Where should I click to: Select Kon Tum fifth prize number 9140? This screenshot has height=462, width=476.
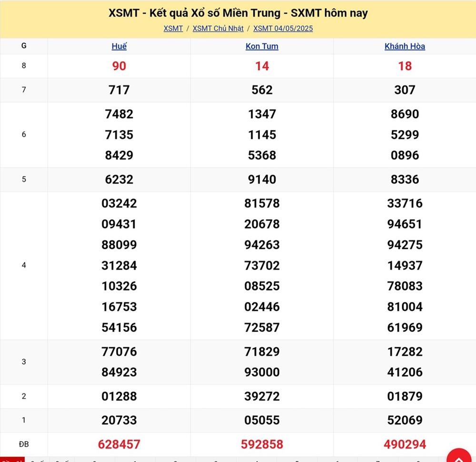262,179
